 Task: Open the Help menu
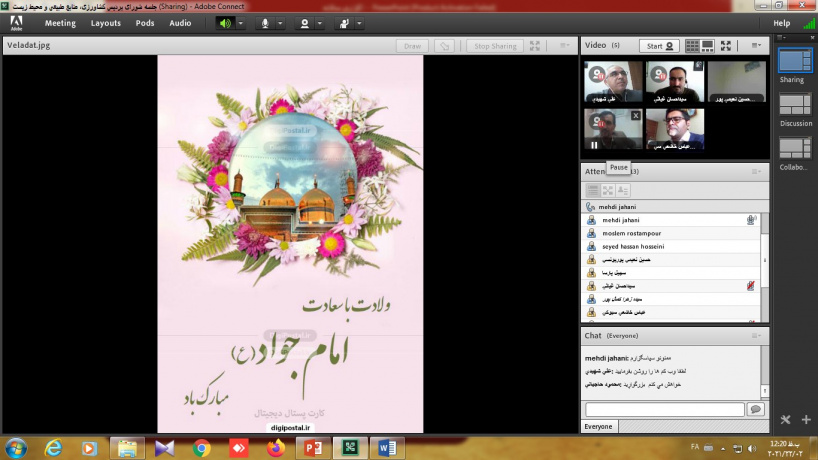tap(781, 23)
